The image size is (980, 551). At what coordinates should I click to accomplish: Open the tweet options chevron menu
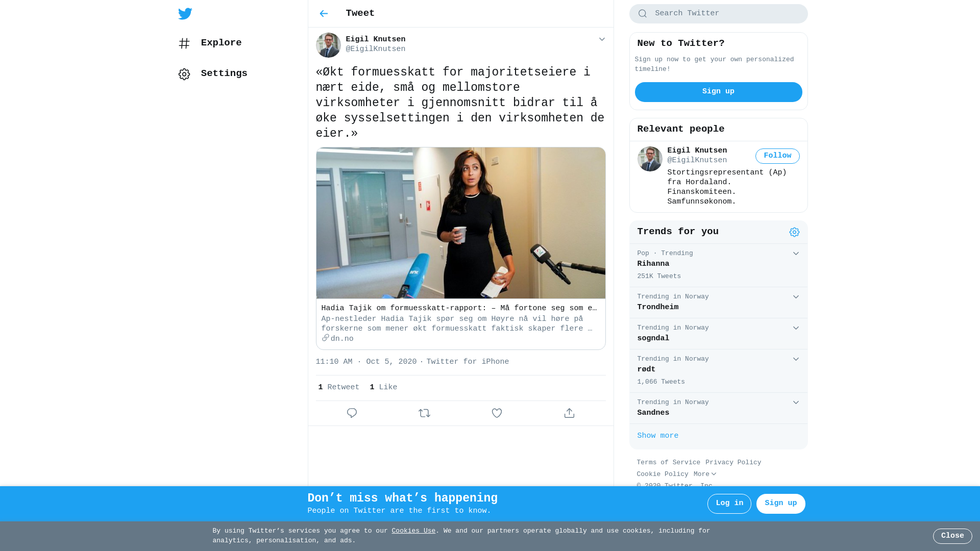pyautogui.click(x=602, y=39)
